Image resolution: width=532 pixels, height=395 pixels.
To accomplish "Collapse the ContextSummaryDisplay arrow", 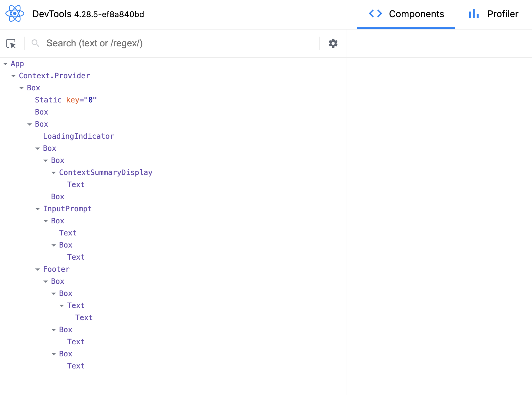I will click(x=54, y=173).
